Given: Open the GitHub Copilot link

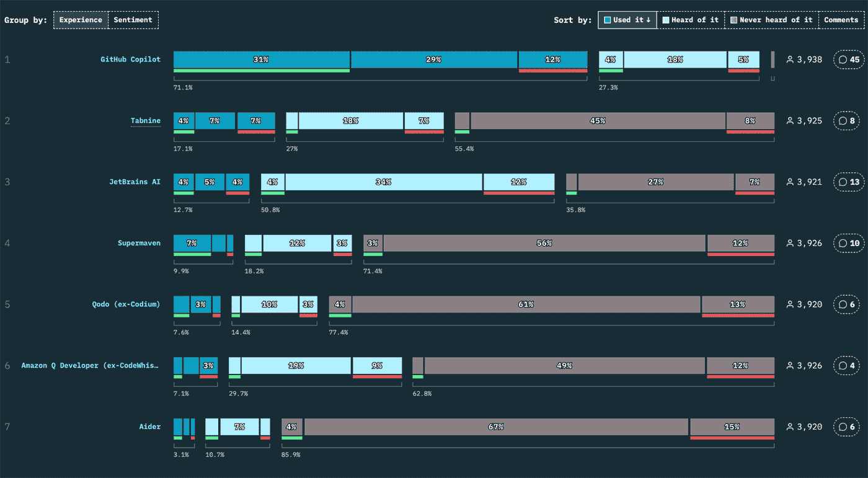Looking at the screenshot, I should (131, 60).
